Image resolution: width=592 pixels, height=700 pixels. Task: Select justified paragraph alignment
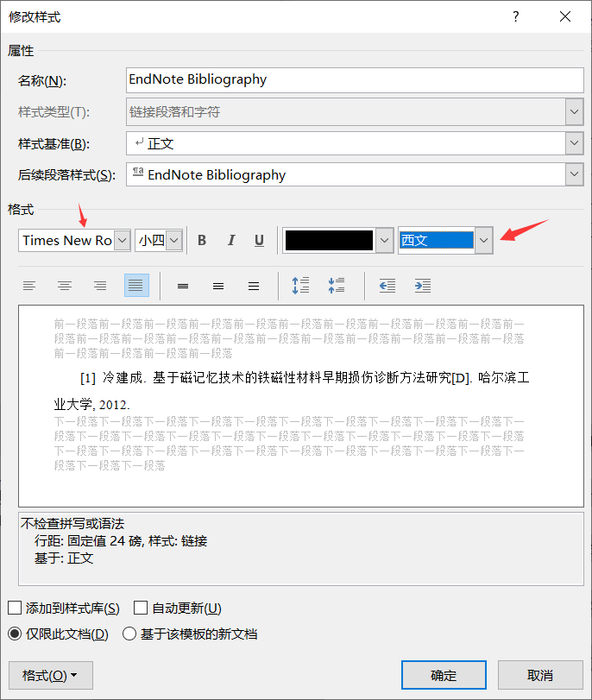click(x=136, y=286)
